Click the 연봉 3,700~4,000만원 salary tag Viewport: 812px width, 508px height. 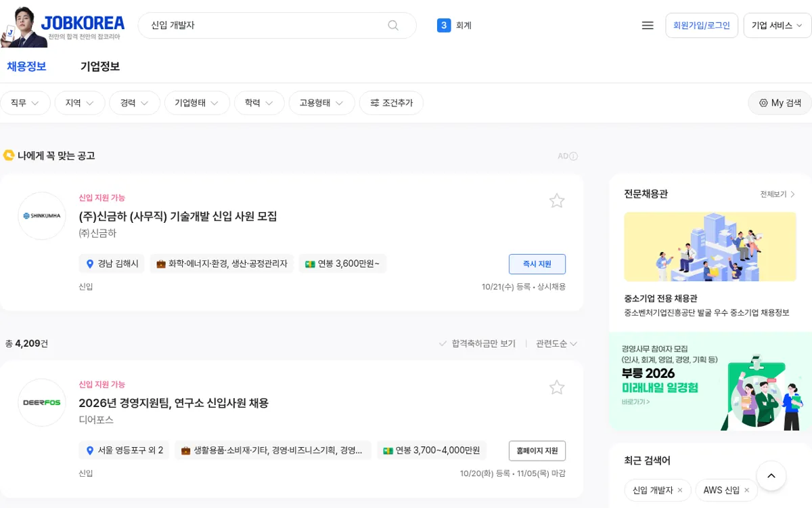(431, 450)
